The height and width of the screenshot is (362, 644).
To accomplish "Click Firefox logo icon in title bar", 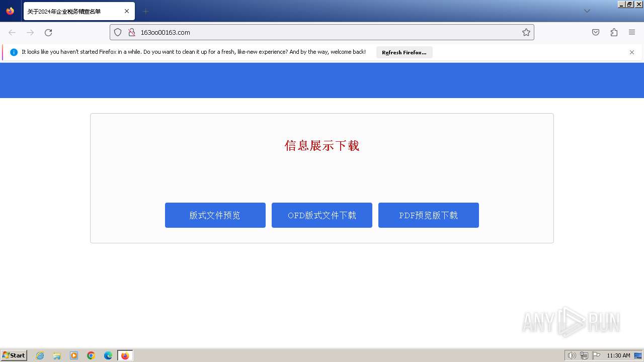I will click(x=10, y=11).
